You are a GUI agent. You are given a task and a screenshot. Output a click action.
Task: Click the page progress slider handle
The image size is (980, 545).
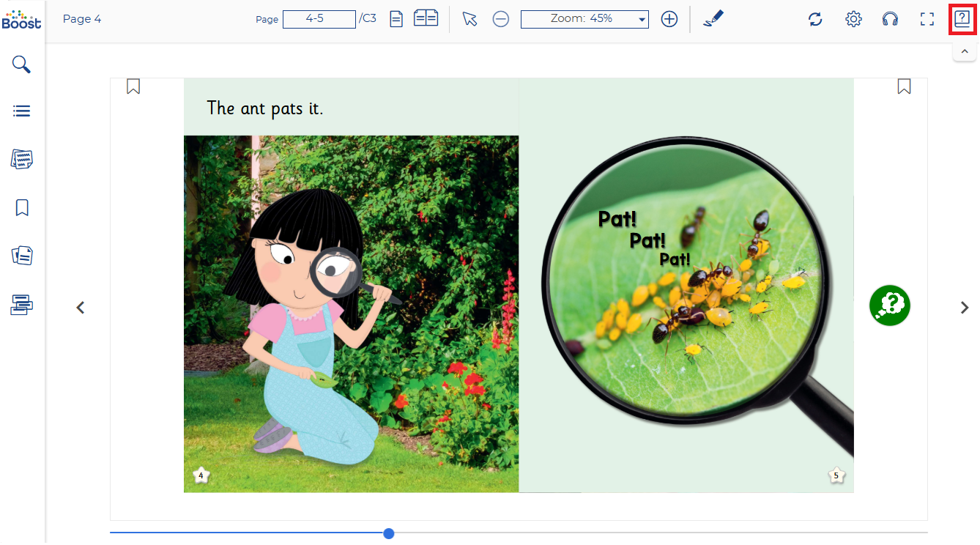click(x=389, y=533)
